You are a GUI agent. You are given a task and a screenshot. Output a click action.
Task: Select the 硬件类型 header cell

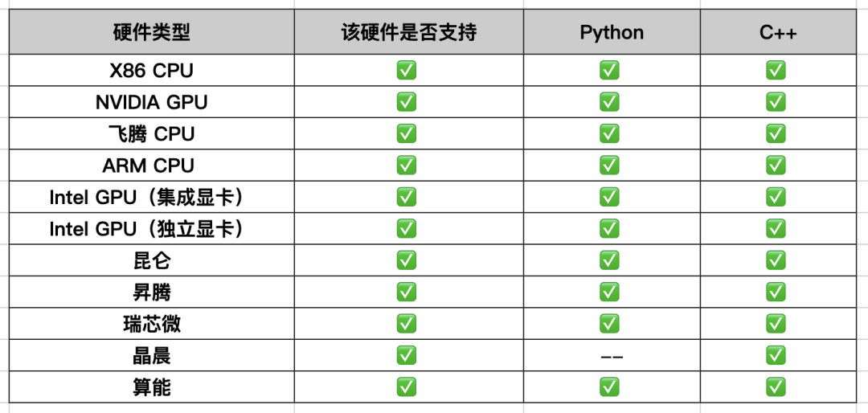[152, 32]
